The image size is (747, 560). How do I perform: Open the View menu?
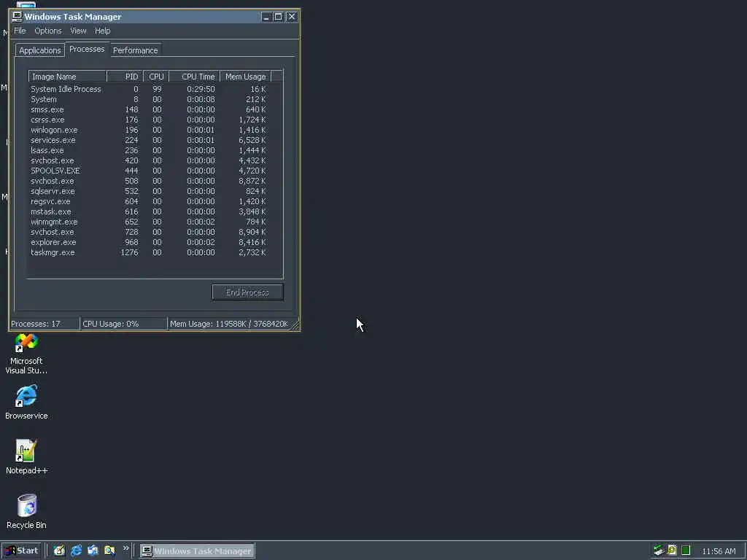pos(79,31)
